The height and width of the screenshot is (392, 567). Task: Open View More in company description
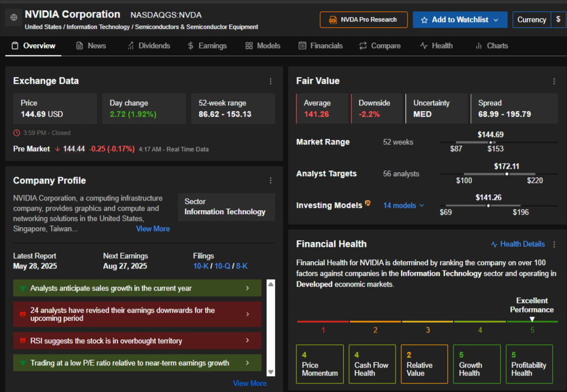tap(153, 229)
